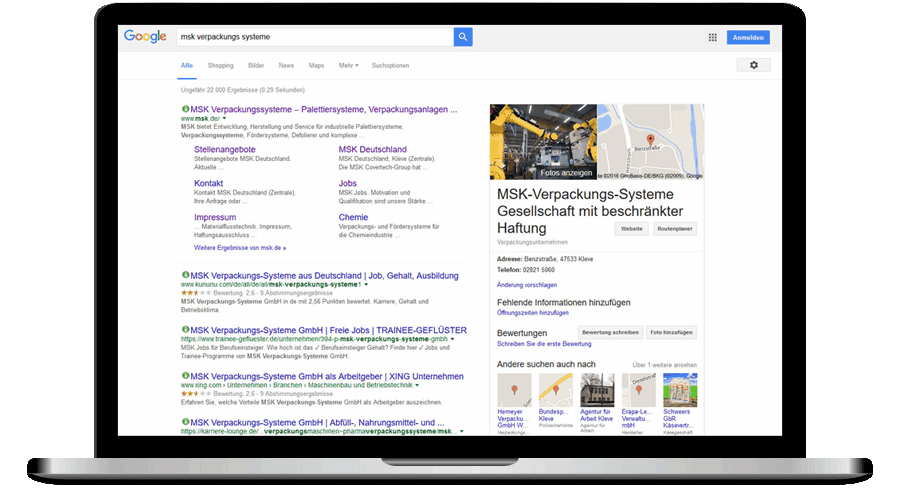Click the red map pin on Benzstraße
This screenshot has height=500, width=900.
pyautogui.click(x=650, y=139)
